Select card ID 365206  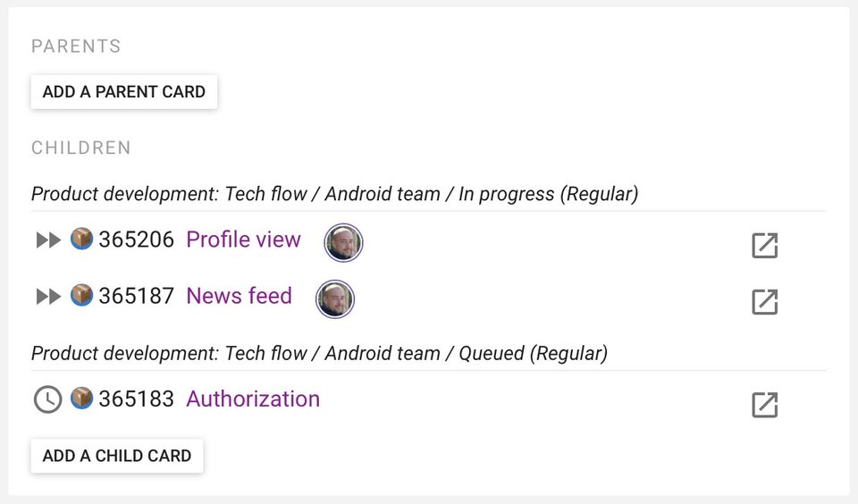[x=136, y=239]
